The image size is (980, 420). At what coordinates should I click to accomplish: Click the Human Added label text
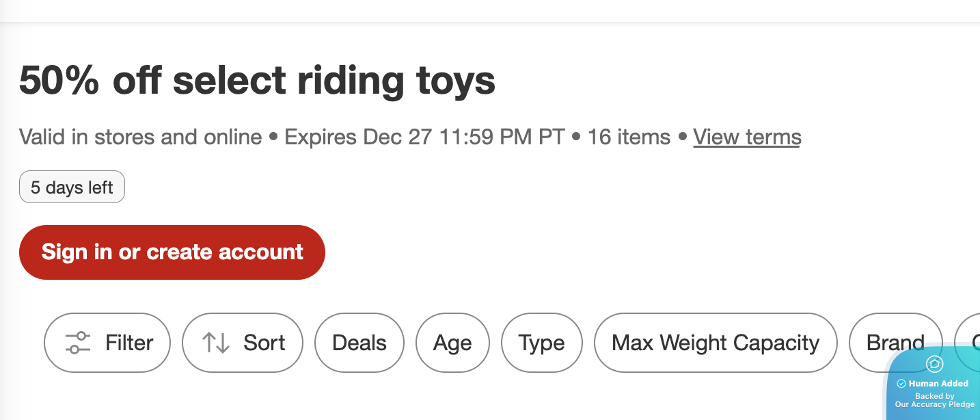(x=938, y=384)
